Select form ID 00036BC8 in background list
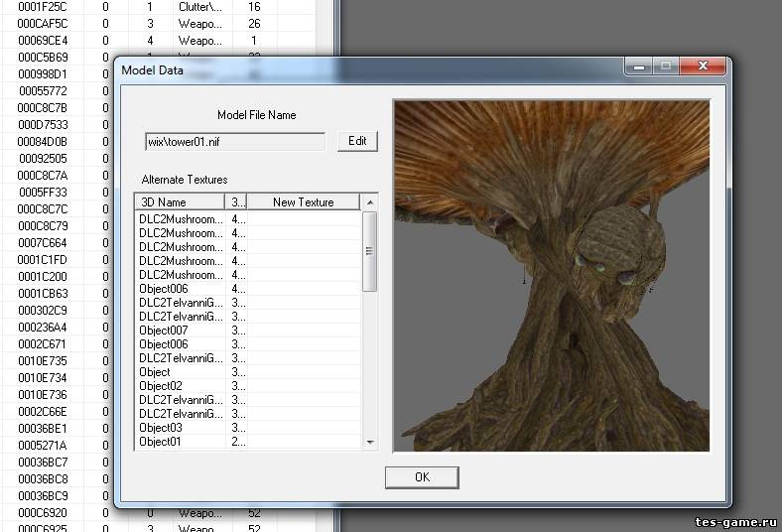Image resolution: width=782 pixels, height=532 pixels. pyautogui.click(x=42, y=479)
